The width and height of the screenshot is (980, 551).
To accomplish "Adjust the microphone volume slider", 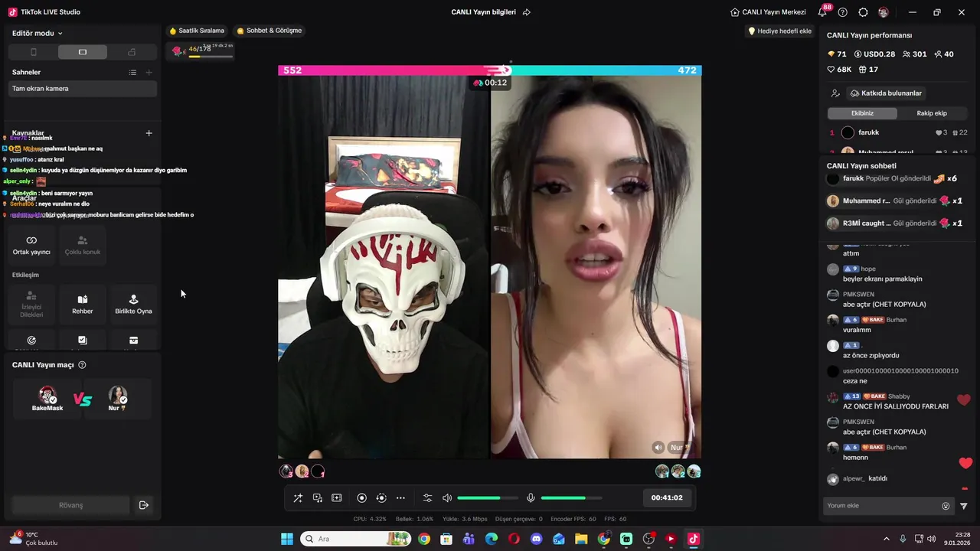I will click(571, 498).
